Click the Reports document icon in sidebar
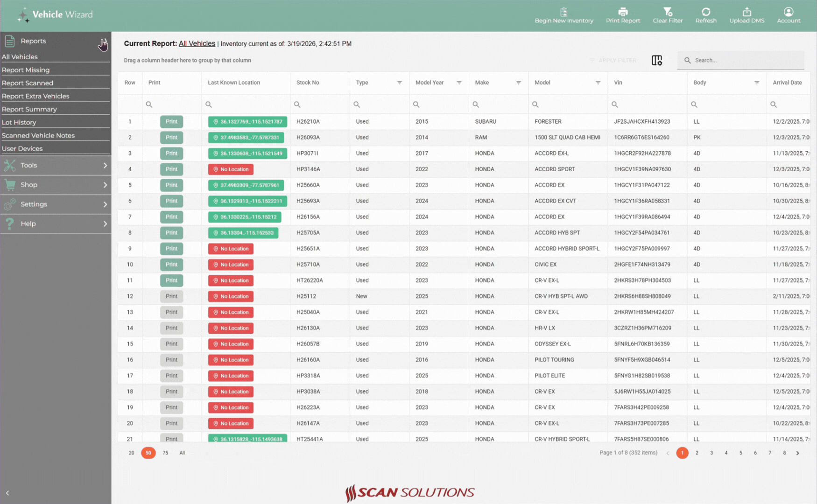This screenshot has width=817, height=504. (x=10, y=41)
